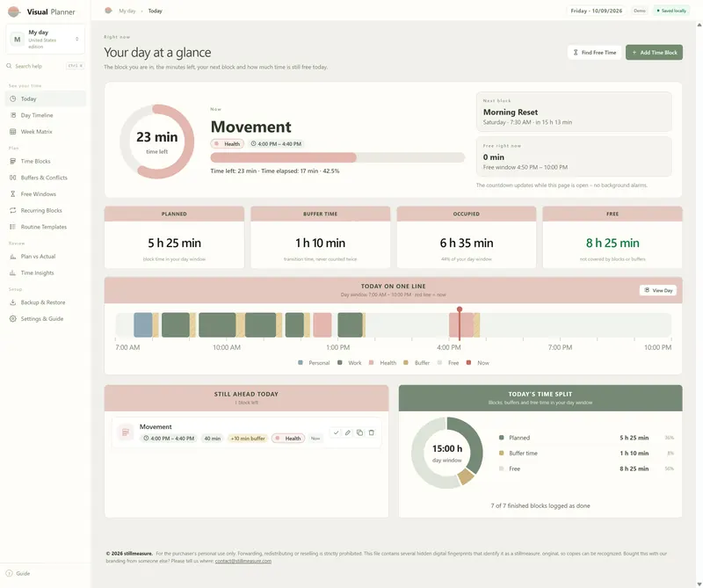
Task: Open the Guide item at sidebar bottom
Action: tap(18, 573)
